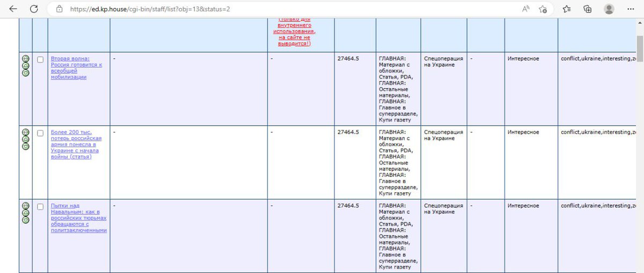Screen dimensions: 644x273
Task: Click green minus icon in 'Вторая волна' row
Action: (25, 59)
